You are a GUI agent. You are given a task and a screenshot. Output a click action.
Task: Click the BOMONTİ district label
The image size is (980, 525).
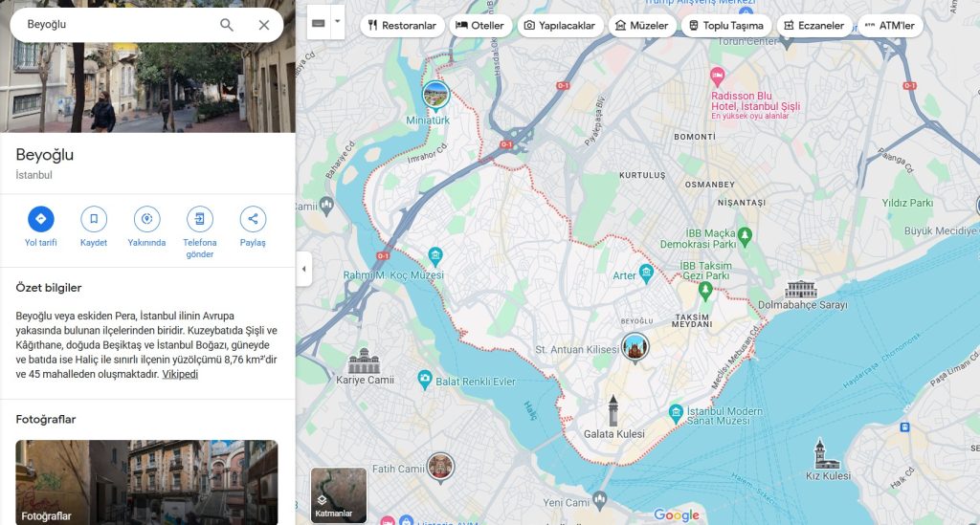pos(695,137)
